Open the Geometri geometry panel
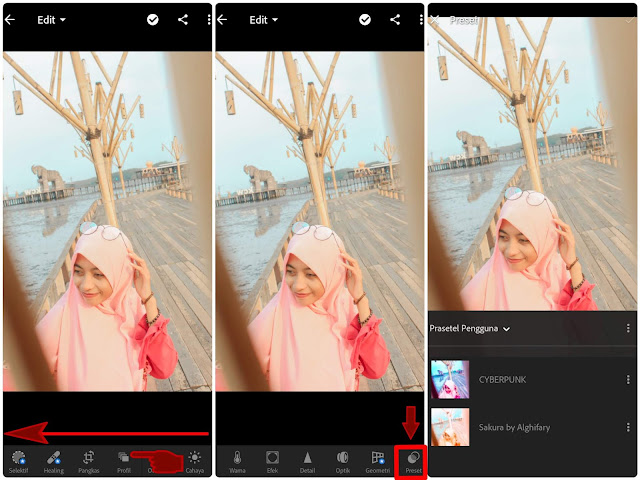This screenshot has width=640, height=480. 378,462
